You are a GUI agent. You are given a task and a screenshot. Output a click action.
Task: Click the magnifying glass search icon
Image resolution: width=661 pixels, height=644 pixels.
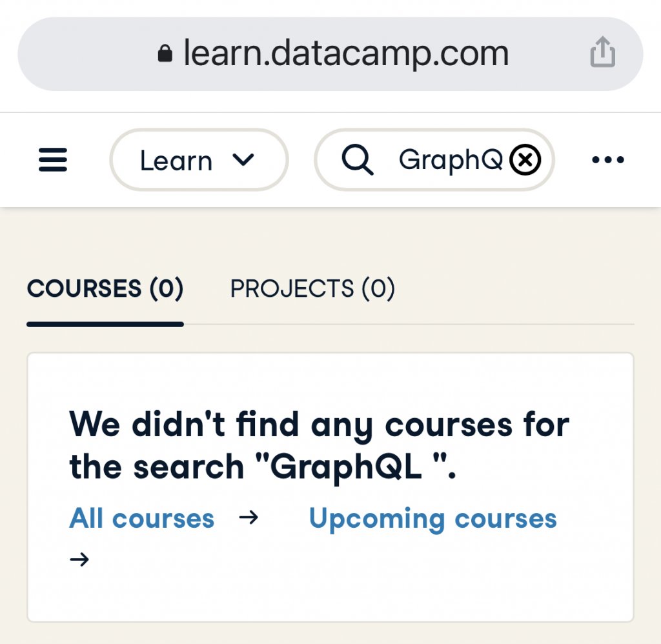click(357, 160)
